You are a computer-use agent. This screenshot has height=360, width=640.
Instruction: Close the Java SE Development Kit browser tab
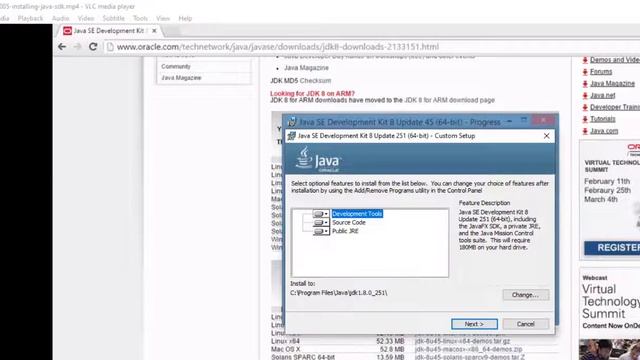[x=154, y=31]
